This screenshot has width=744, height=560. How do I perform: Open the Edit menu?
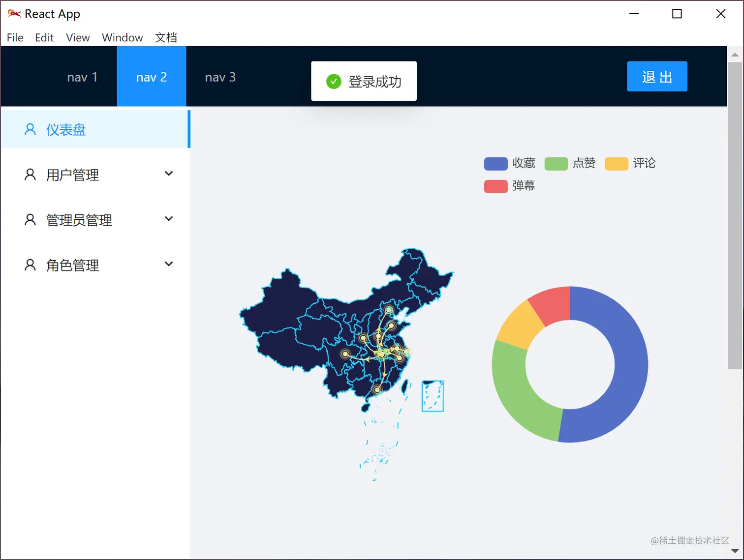(44, 38)
